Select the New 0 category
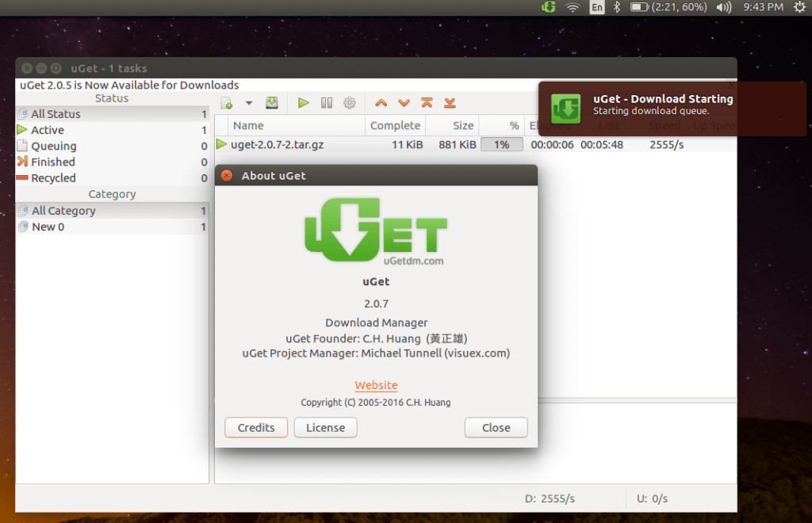 click(113, 227)
